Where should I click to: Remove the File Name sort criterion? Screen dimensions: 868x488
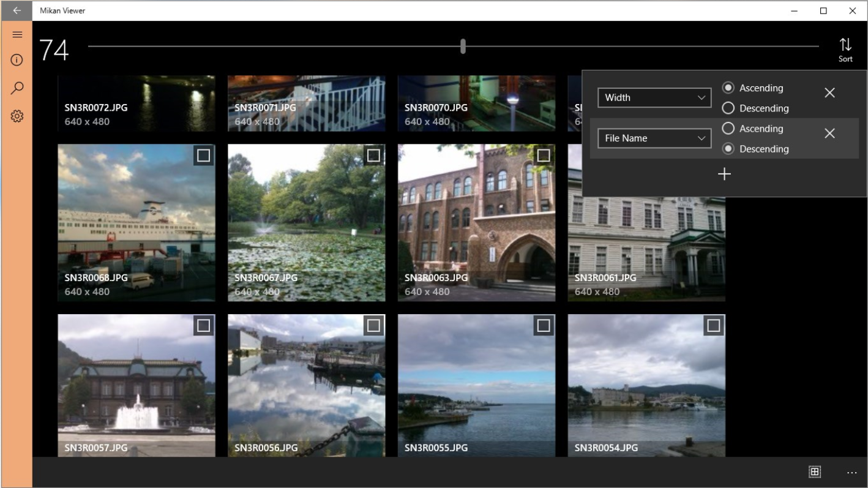click(x=829, y=133)
